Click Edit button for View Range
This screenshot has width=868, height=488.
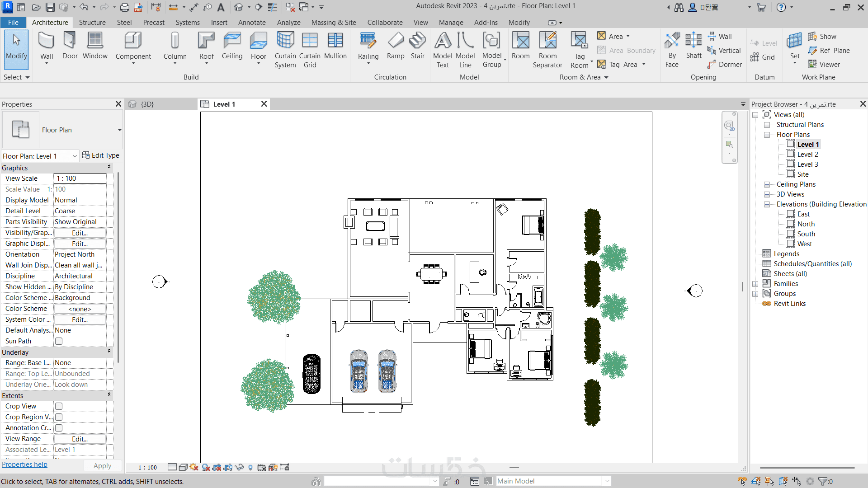(80, 439)
